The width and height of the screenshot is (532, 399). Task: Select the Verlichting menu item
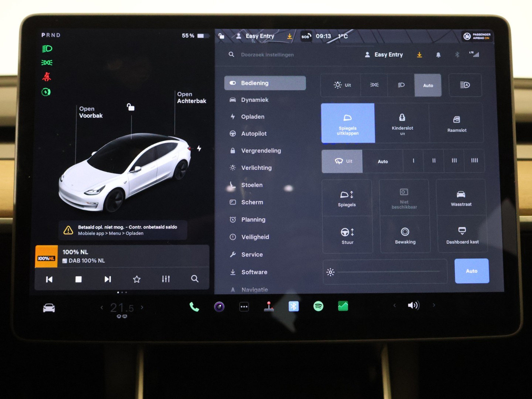point(256,168)
